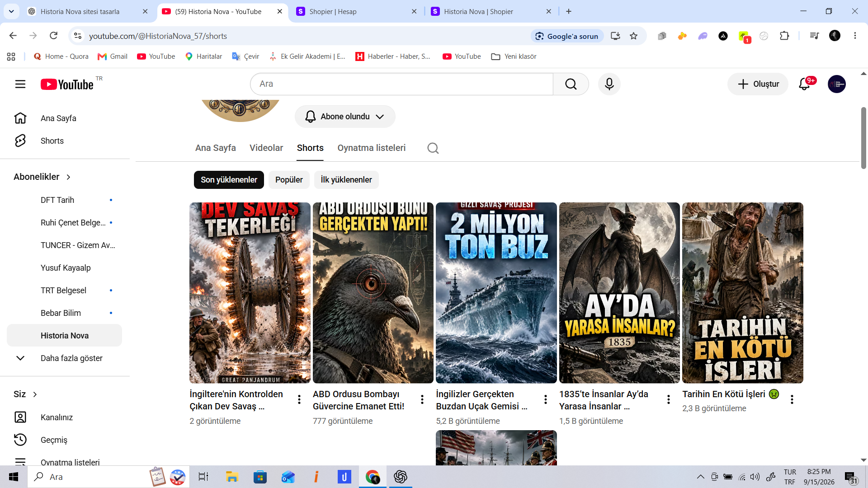This screenshot has height=488, width=868.
Task: Select the Popüler filter chip
Action: click(289, 180)
